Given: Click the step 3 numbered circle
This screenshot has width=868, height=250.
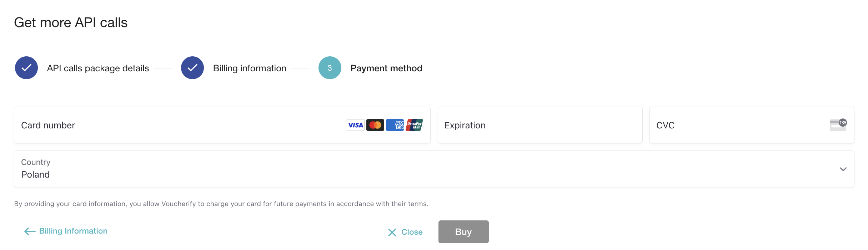Looking at the screenshot, I should click(330, 67).
